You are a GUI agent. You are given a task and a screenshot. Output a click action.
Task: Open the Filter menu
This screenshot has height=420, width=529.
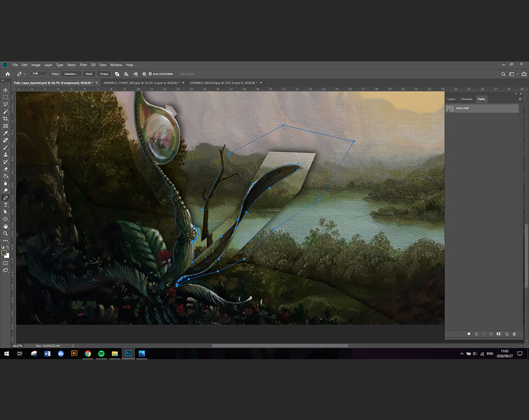tap(84, 65)
